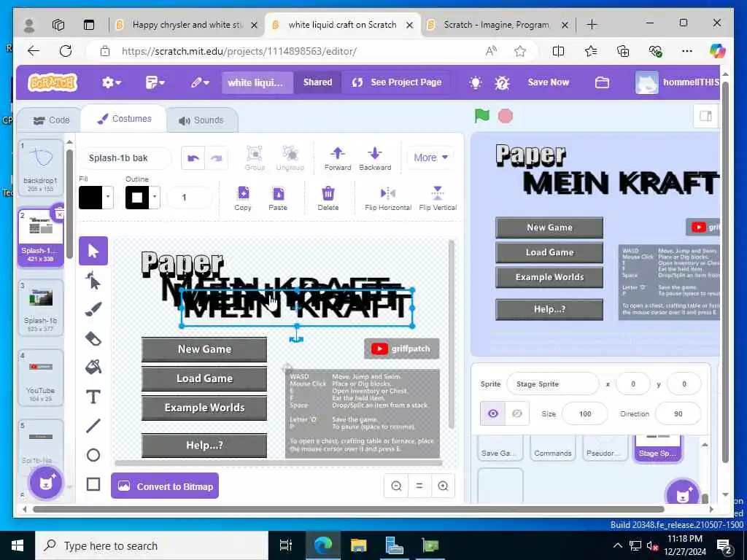Toggle the stage layout size button
Image resolution: width=747 pixels, height=560 pixels.
pyautogui.click(x=705, y=116)
